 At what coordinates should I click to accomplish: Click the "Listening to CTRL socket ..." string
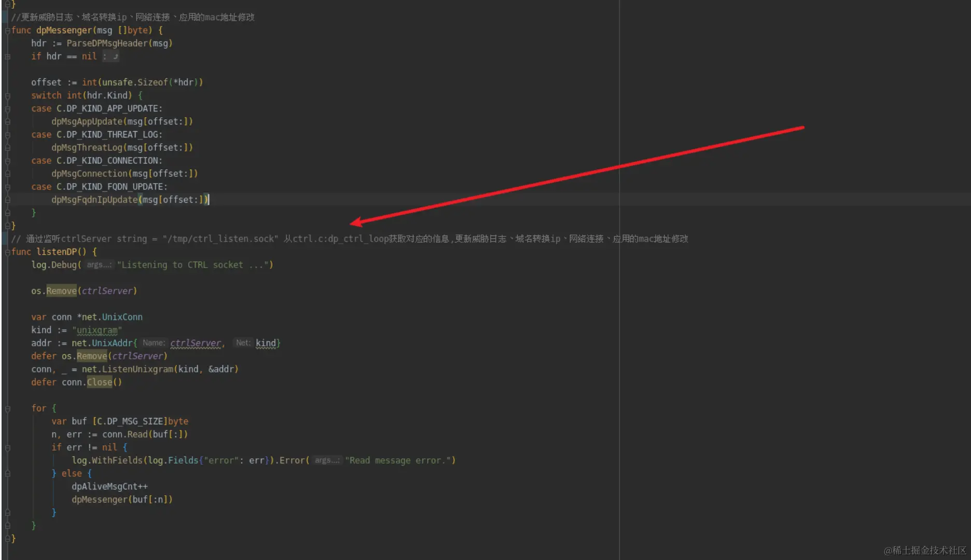click(x=192, y=264)
